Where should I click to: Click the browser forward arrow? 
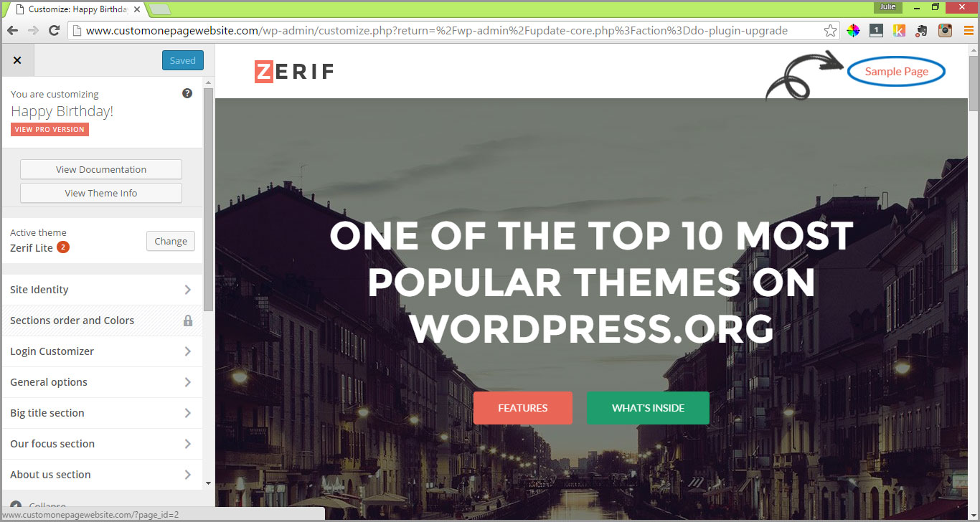33,30
